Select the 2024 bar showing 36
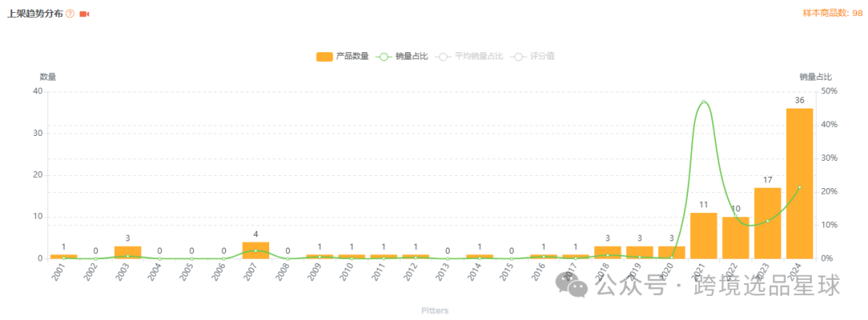868x320 pixels. 800,183
